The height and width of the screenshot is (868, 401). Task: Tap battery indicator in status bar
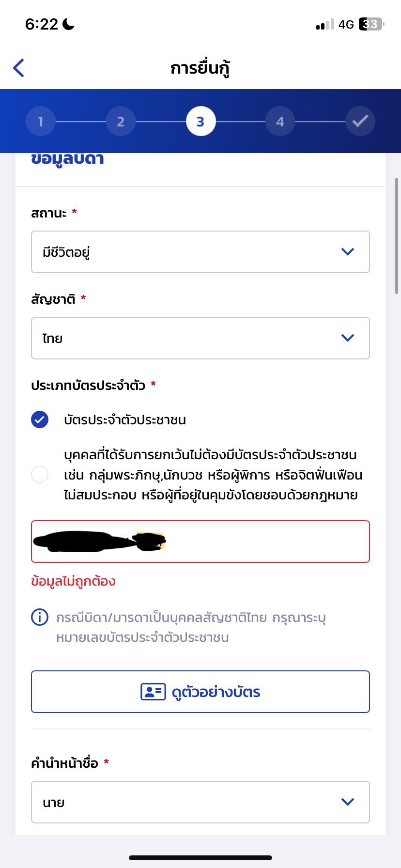pyautogui.click(x=371, y=24)
